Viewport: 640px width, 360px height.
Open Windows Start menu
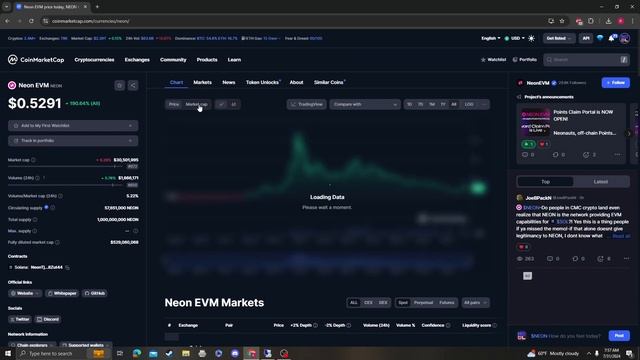click(x=8, y=353)
